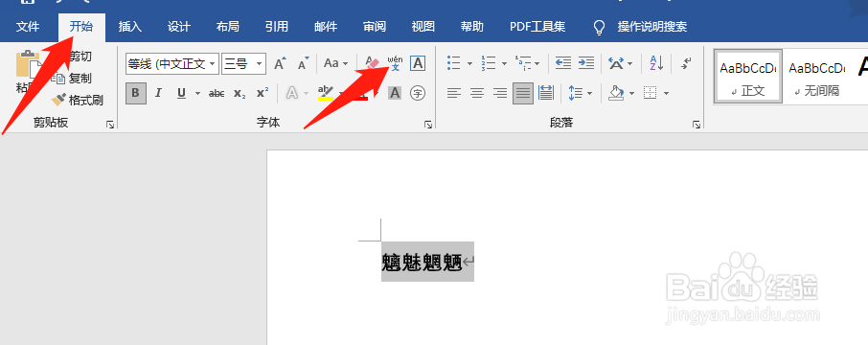Switch to the View (视图) tab
This screenshot has height=345, width=868.
[x=423, y=27]
